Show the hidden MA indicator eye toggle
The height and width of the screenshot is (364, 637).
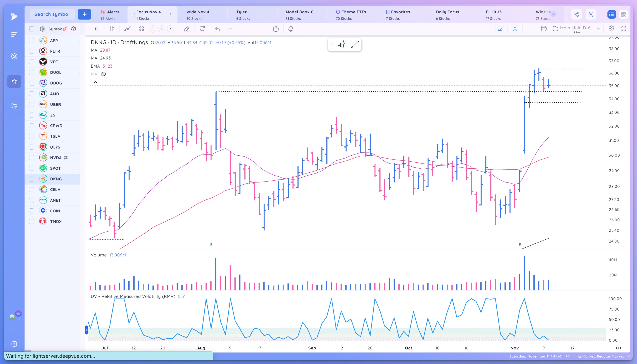pos(103,74)
